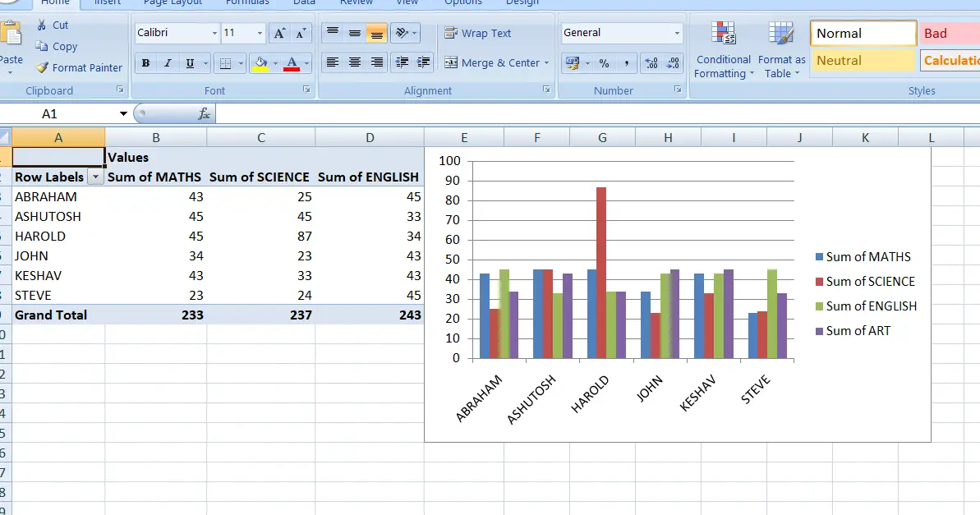Click Decrease Decimal icon

click(x=673, y=63)
